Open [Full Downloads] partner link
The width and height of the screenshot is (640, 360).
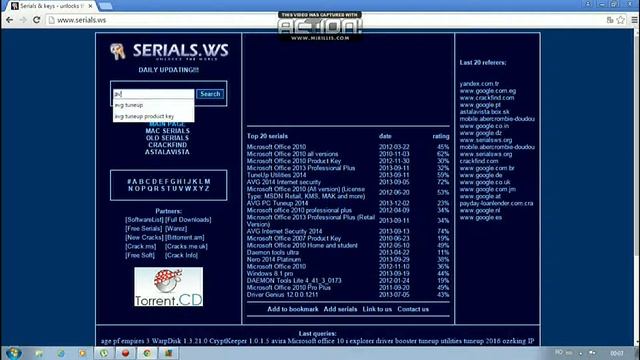click(x=188, y=220)
